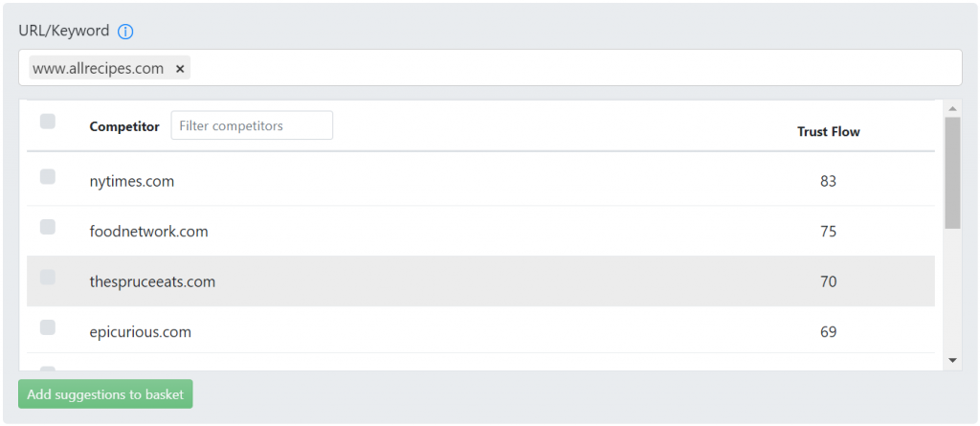Screen dimensions: 980x426
Task: Click the vertical scrollbar thumb
Action: coord(952,172)
